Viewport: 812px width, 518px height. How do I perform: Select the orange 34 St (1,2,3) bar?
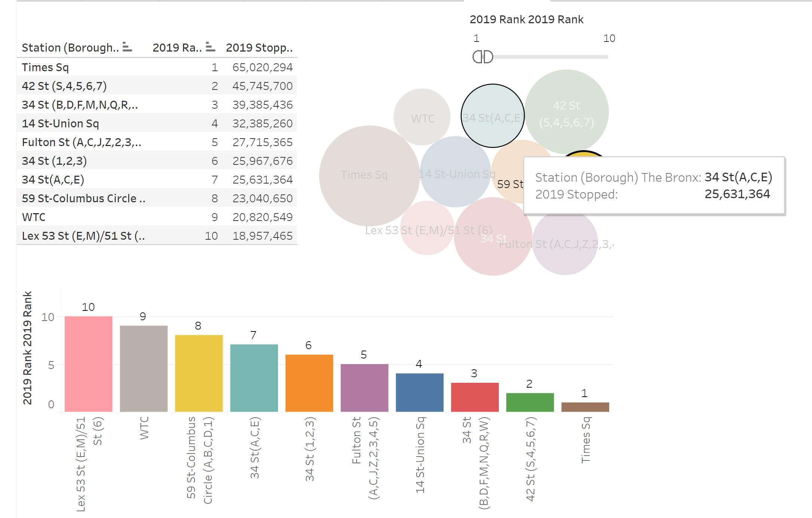click(x=309, y=383)
